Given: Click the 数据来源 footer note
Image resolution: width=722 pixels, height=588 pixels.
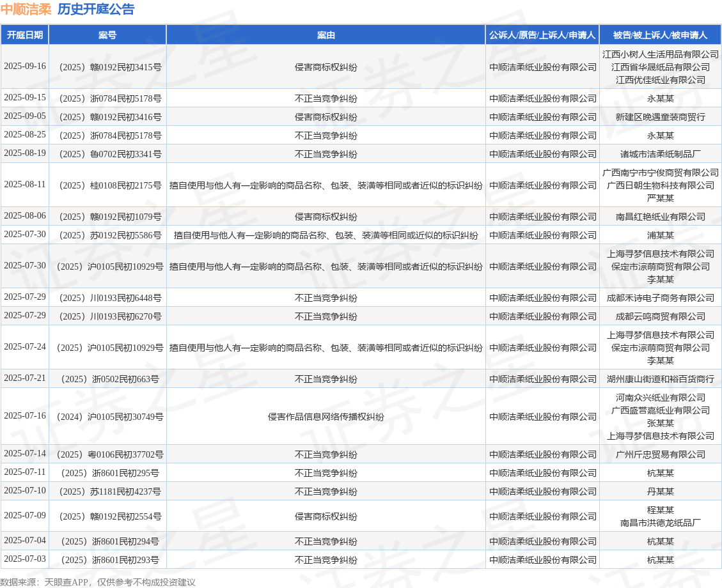Looking at the screenshot, I should point(98,582).
